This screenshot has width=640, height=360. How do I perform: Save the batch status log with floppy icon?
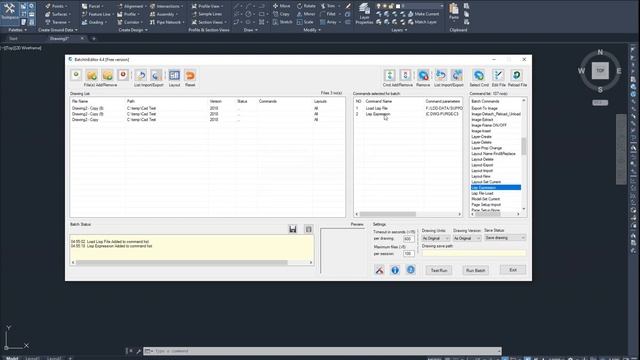tap(293, 229)
